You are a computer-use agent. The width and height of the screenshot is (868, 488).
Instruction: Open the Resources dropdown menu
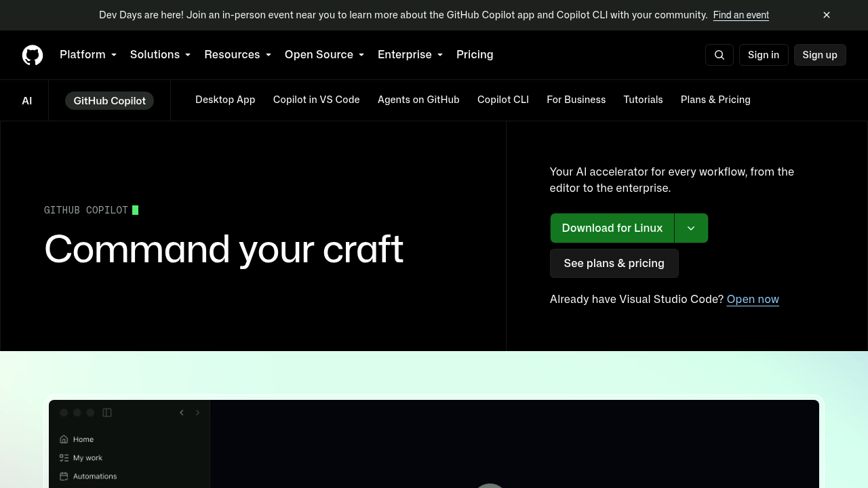point(237,54)
